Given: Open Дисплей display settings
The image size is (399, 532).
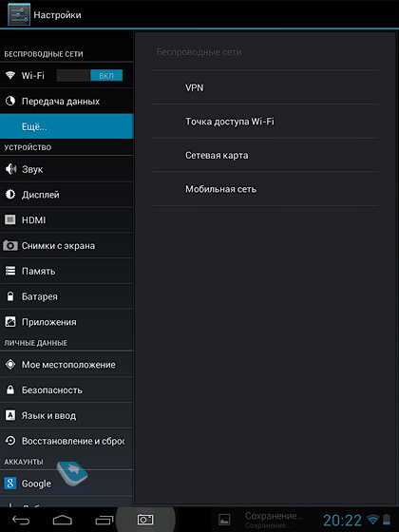Looking at the screenshot, I should coord(66,195).
